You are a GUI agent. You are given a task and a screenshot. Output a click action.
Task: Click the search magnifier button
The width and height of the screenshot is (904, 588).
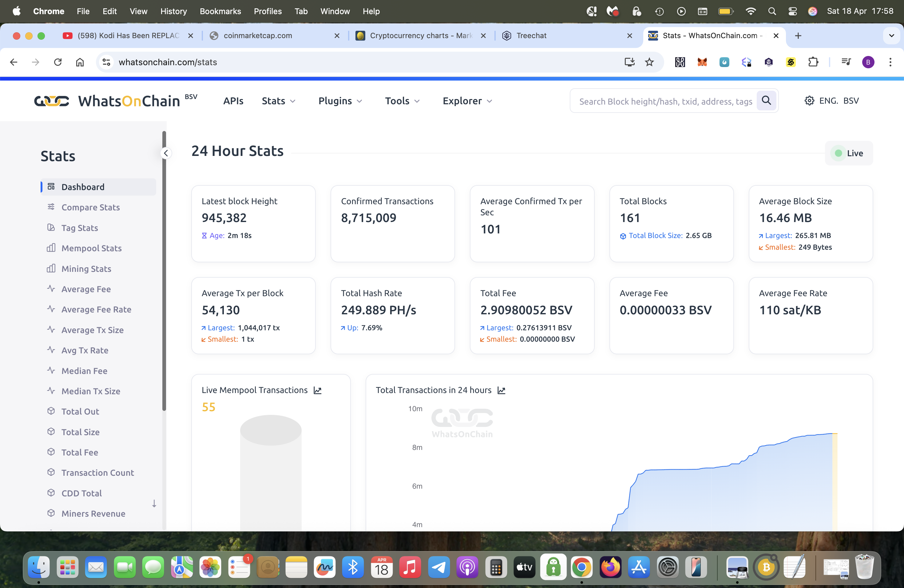[766, 101]
